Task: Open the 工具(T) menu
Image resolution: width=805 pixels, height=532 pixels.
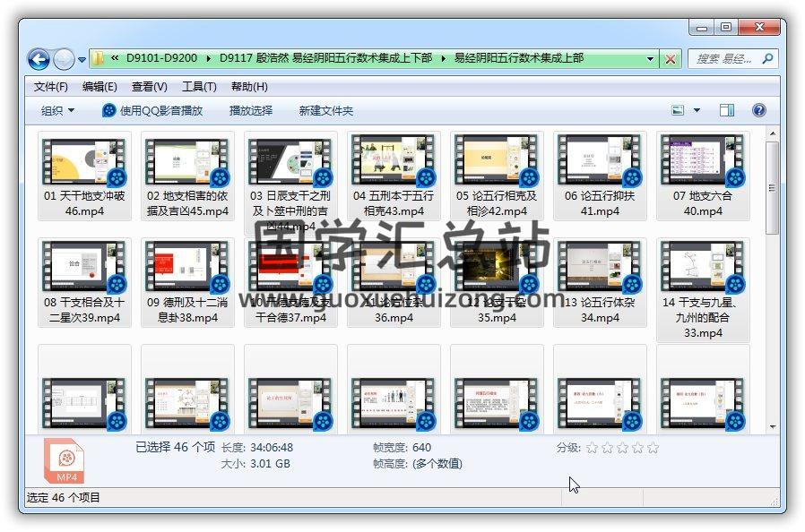Action: point(199,87)
